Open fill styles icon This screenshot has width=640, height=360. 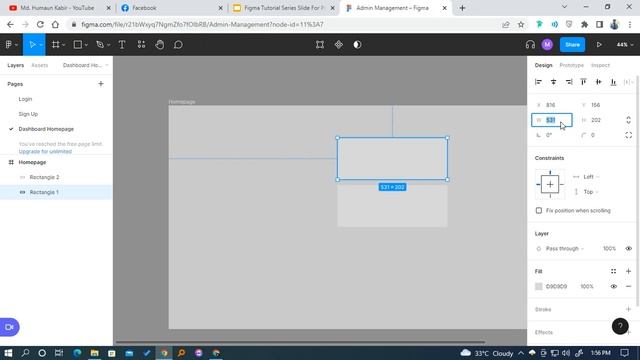(x=613, y=271)
